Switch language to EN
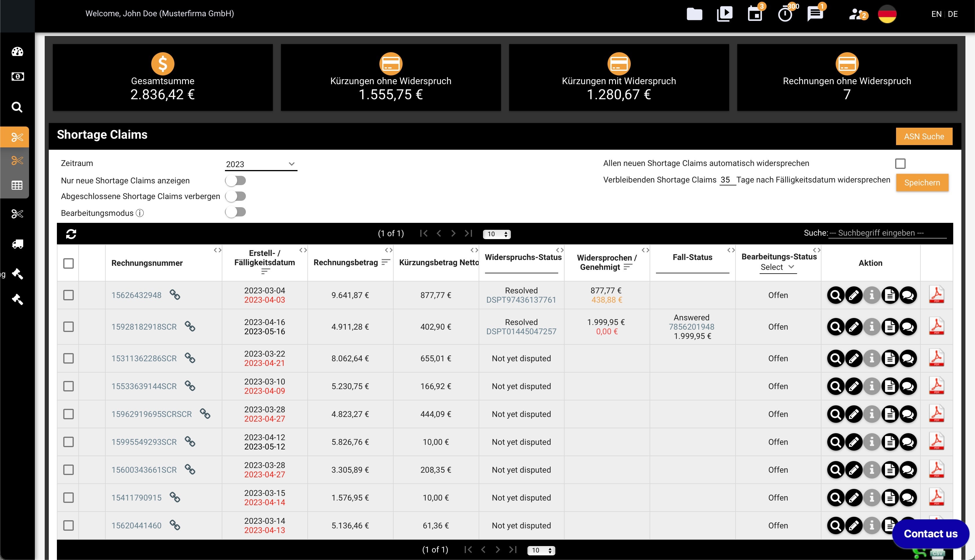This screenshot has width=975, height=560. 936,14
